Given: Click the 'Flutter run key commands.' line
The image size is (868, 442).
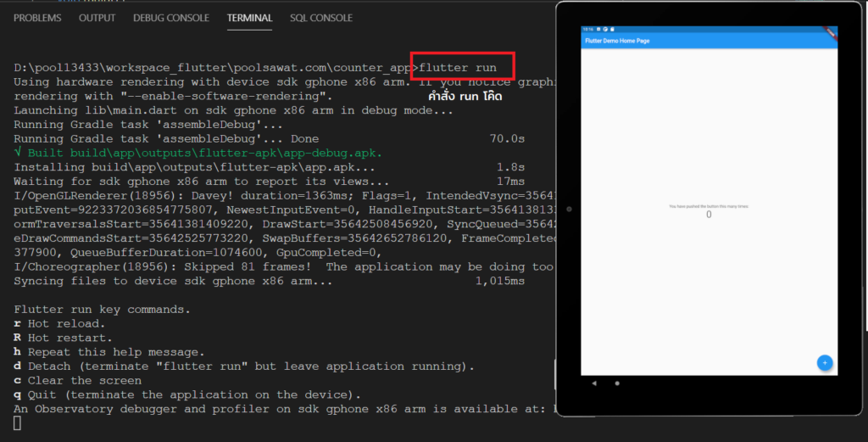Looking at the screenshot, I should [x=102, y=310].
